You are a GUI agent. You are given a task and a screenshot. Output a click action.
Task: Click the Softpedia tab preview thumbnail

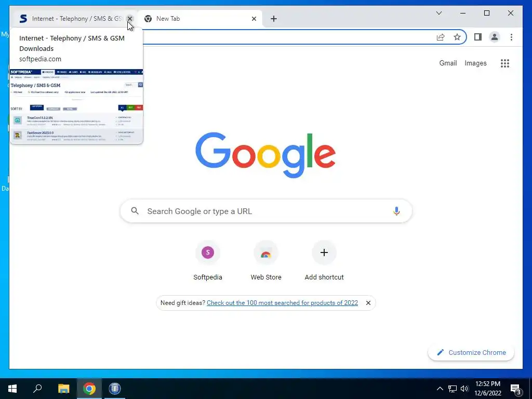click(x=76, y=106)
